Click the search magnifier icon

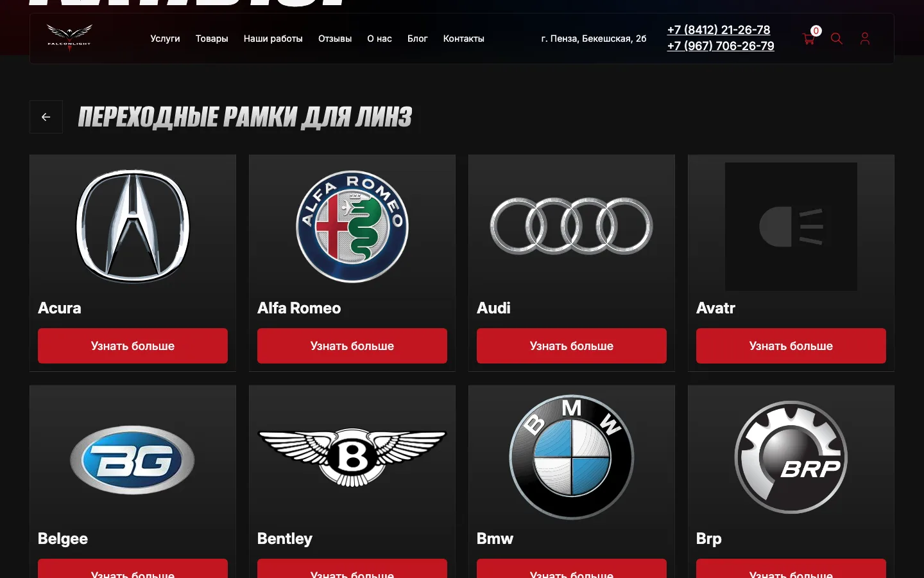837,39
